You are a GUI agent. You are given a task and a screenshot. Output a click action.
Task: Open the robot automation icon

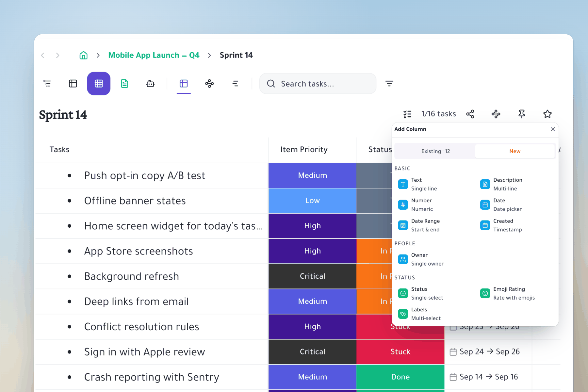click(x=150, y=84)
